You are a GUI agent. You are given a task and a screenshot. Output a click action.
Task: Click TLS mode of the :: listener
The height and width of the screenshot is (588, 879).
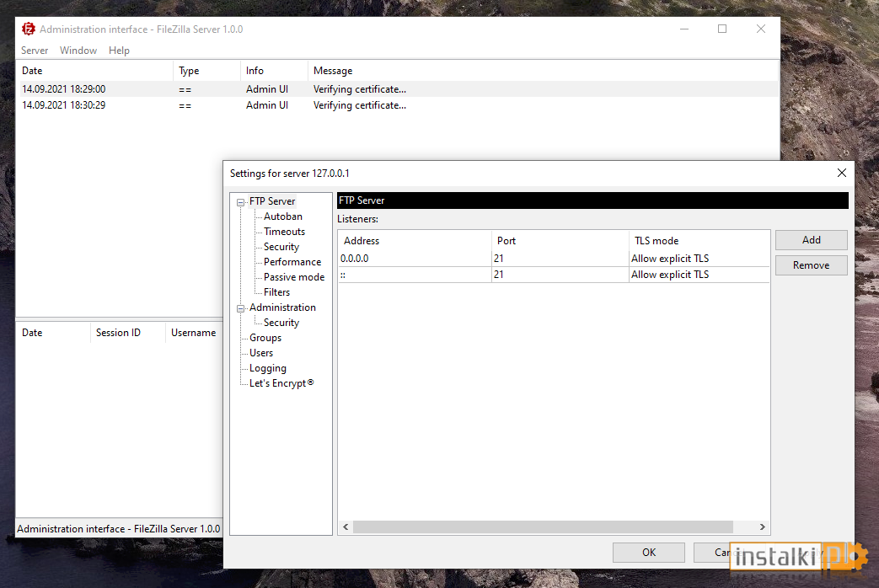[x=699, y=275]
